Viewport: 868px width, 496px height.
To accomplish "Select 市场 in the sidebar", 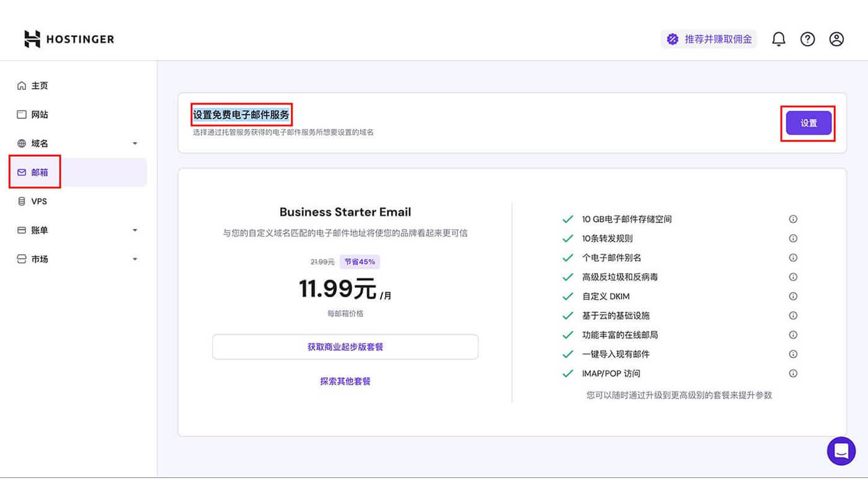I will (x=40, y=259).
